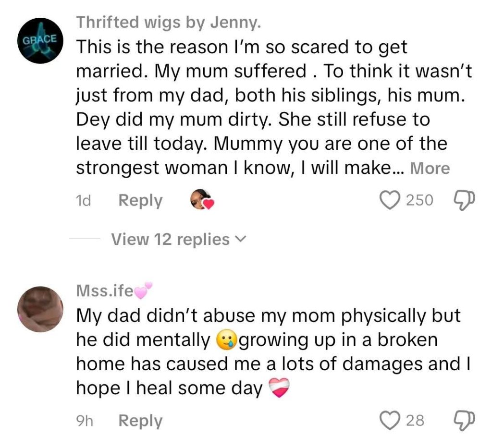Tap the comment text about a broken home
The height and width of the screenshot is (448, 492).
(269, 352)
